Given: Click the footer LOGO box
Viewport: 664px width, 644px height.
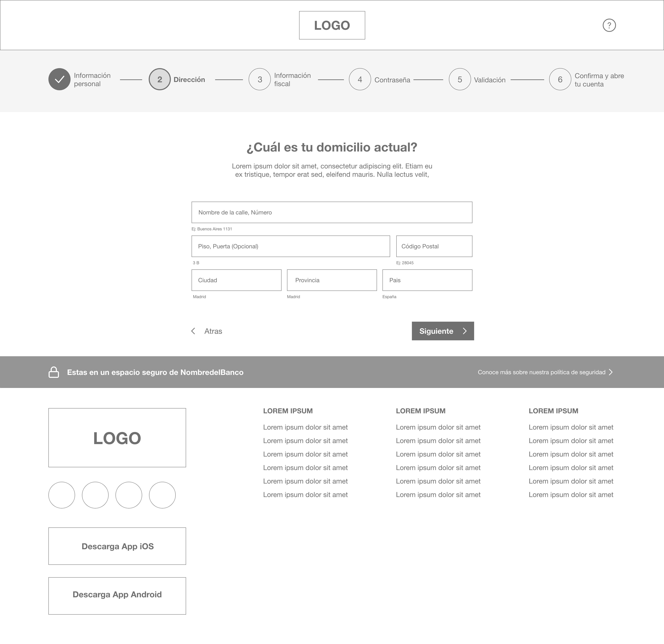Looking at the screenshot, I should coord(117,438).
